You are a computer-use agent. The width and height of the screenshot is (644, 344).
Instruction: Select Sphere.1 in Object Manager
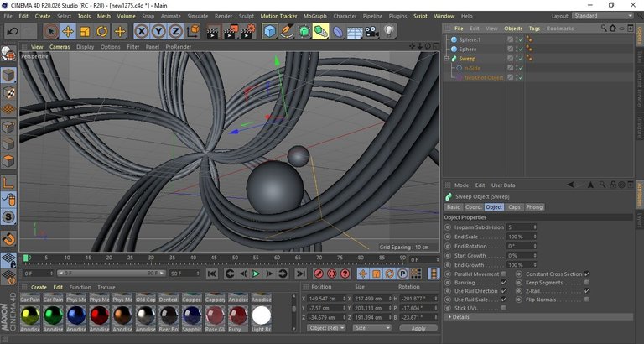[470, 40]
